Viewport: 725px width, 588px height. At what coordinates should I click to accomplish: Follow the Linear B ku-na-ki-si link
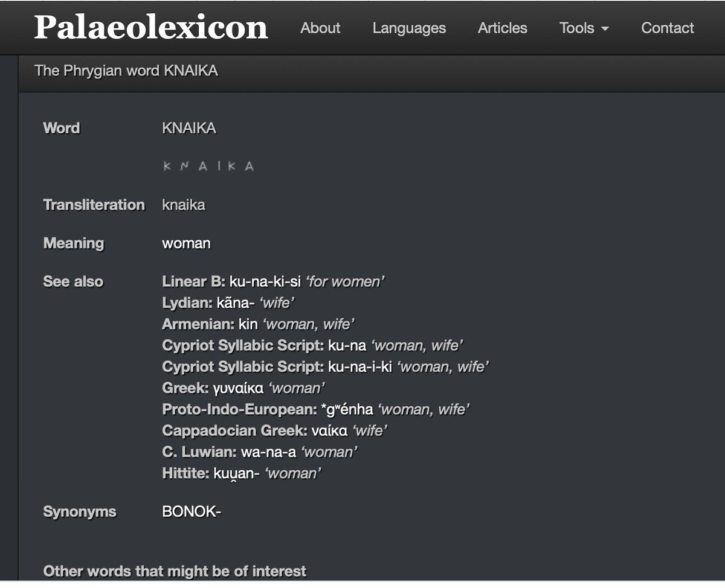click(265, 281)
